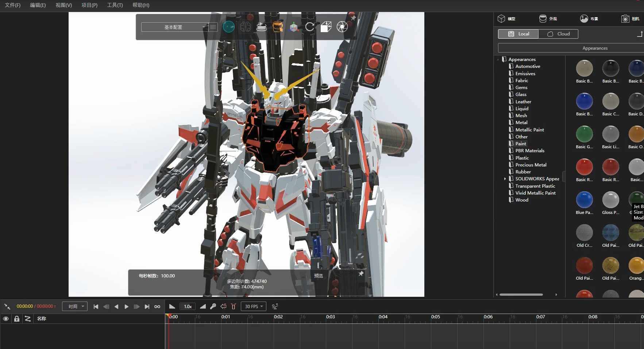
Task: Switch library source to Cloud
Action: point(558,34)
